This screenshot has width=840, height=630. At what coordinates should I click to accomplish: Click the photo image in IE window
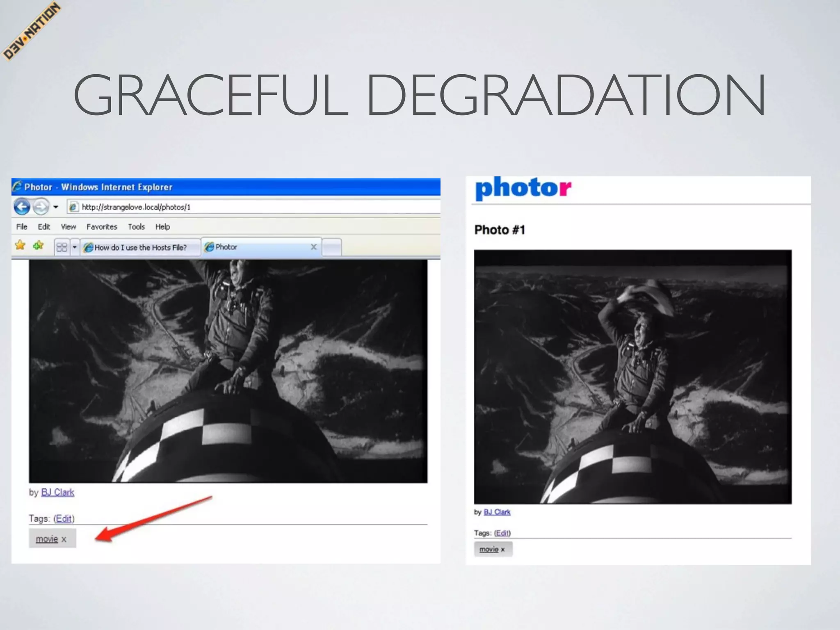point(228,371)
